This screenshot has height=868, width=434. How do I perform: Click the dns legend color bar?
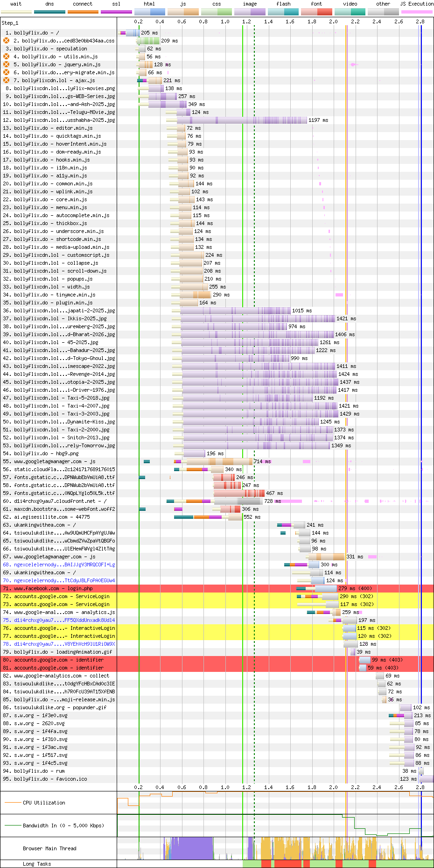49,12
